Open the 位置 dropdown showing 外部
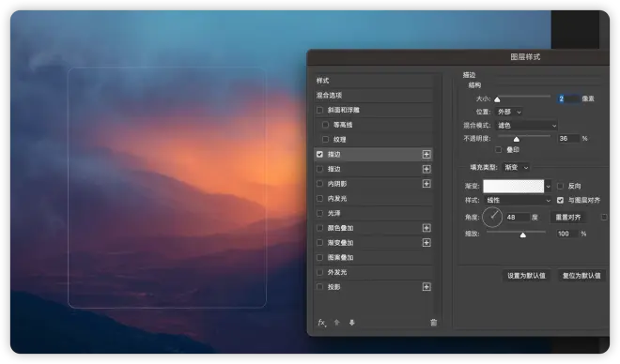This screenshot has width=620, height=364. coord(510,112)
